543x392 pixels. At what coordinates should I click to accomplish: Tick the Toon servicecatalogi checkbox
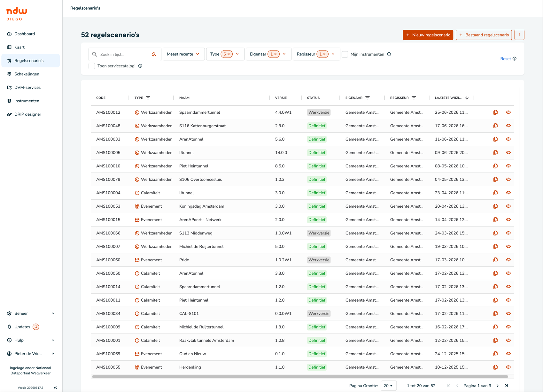(x=92, y=66)
